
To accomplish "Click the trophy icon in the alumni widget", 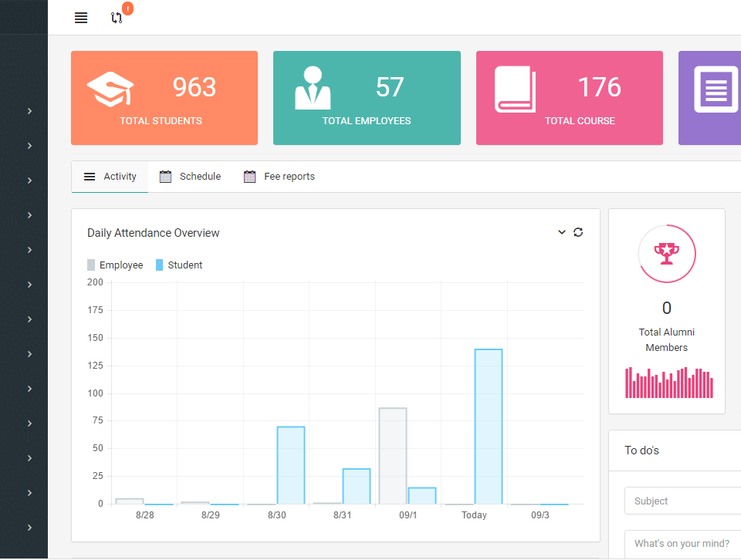I will click(x=666, y=254).
